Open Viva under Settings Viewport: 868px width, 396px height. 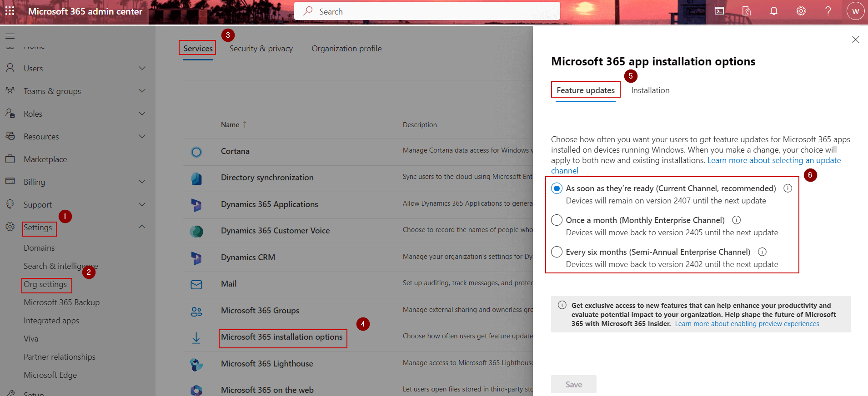click(x=31, y=339)
